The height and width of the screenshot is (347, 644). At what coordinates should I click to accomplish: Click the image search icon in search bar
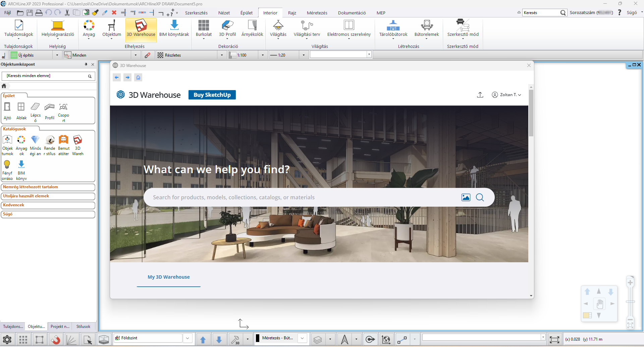466,197
